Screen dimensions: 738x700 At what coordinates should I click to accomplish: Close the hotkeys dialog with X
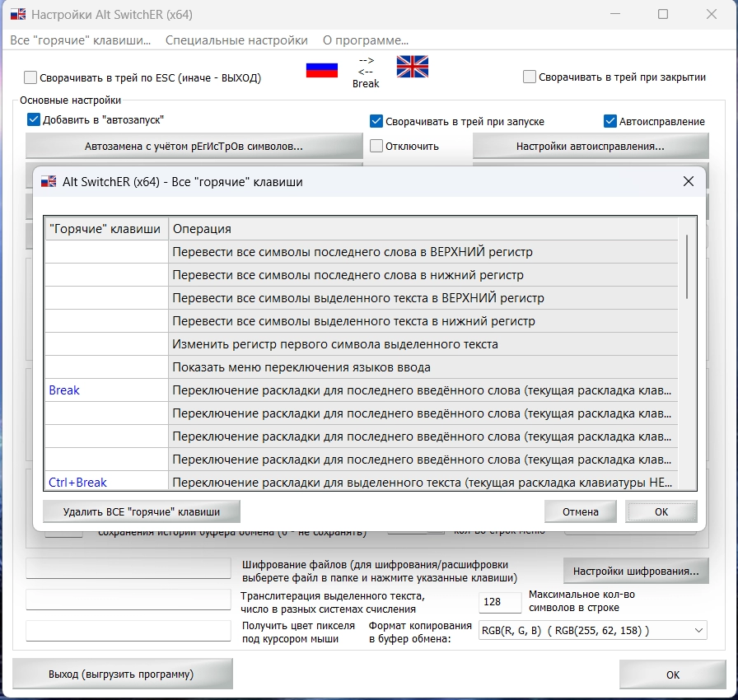click(688, 181)
